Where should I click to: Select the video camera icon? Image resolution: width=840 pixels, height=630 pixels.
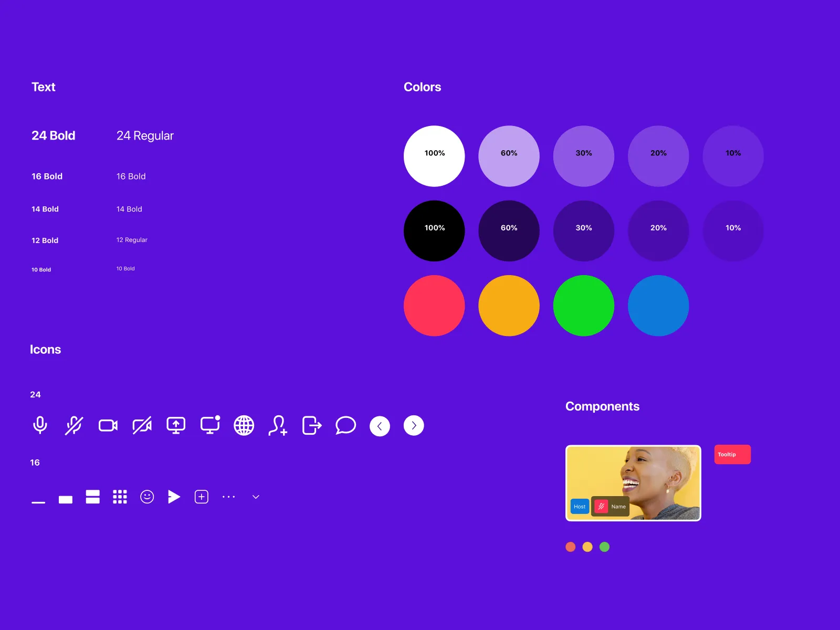point(108,425)
